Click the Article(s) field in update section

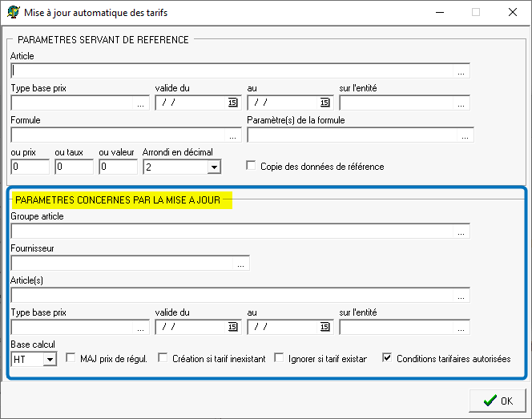tap(232, 295)
